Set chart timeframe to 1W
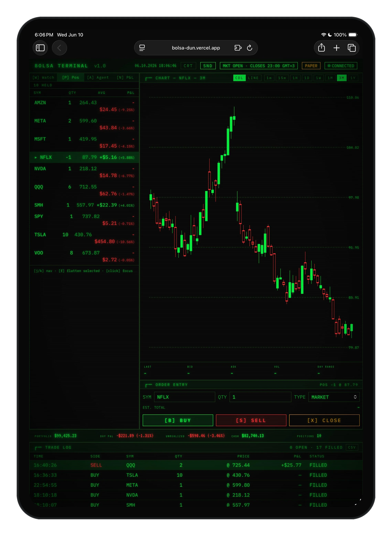The height and width of the screenshot is (536, 392). click(x=318, y=78)
